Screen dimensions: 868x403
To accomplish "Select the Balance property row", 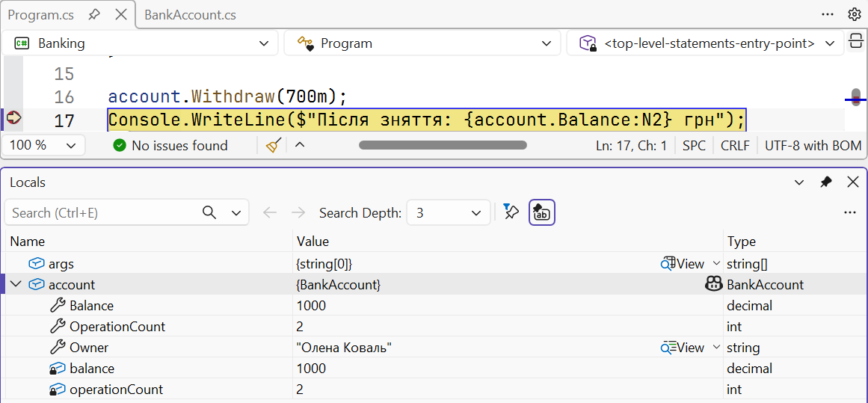I will [x=434, y=306].
